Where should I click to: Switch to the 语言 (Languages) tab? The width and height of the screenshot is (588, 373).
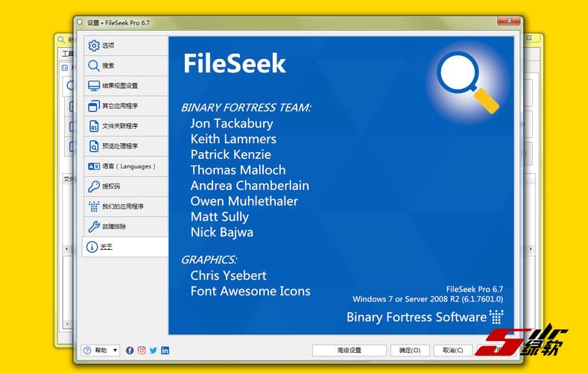click(126, 166)
